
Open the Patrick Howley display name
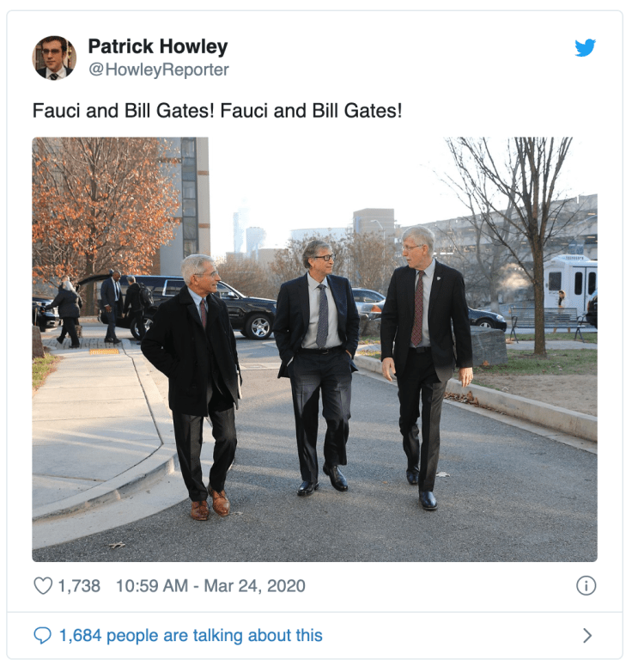tap(158, 46)
